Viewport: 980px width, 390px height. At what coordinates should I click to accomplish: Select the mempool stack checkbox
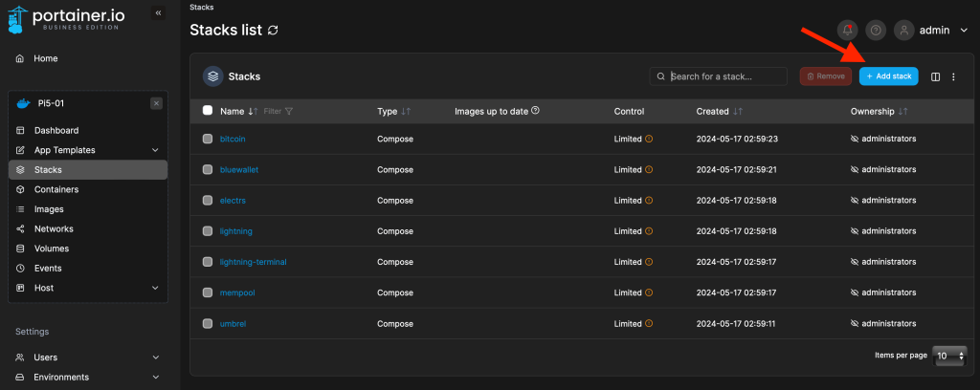pos(208,292)
